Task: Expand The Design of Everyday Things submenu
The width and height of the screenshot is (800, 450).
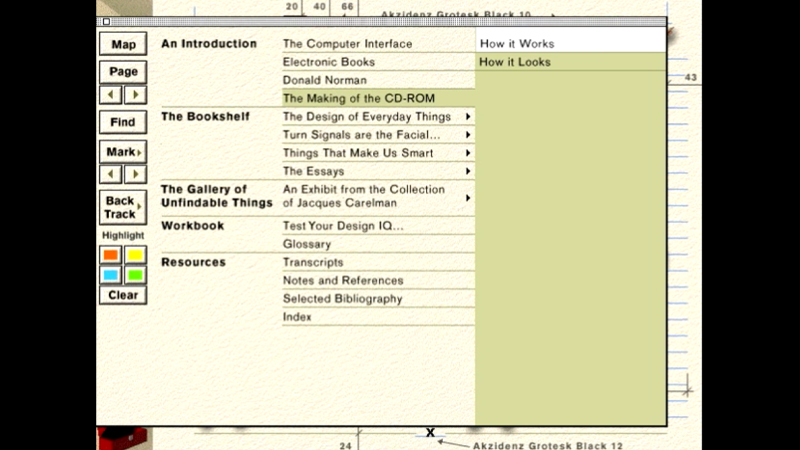Action: pos(467,117)
